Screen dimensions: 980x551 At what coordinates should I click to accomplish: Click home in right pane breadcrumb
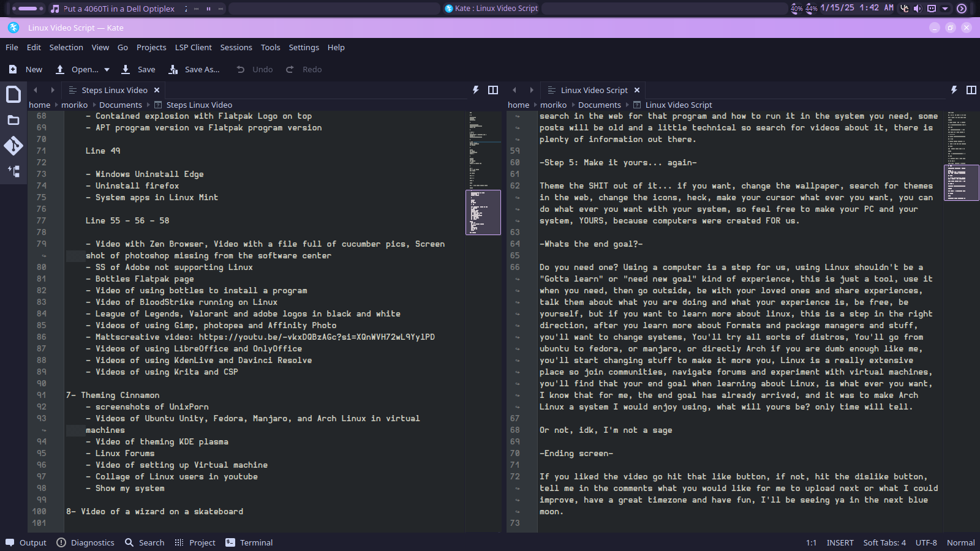tap(518, 105)
